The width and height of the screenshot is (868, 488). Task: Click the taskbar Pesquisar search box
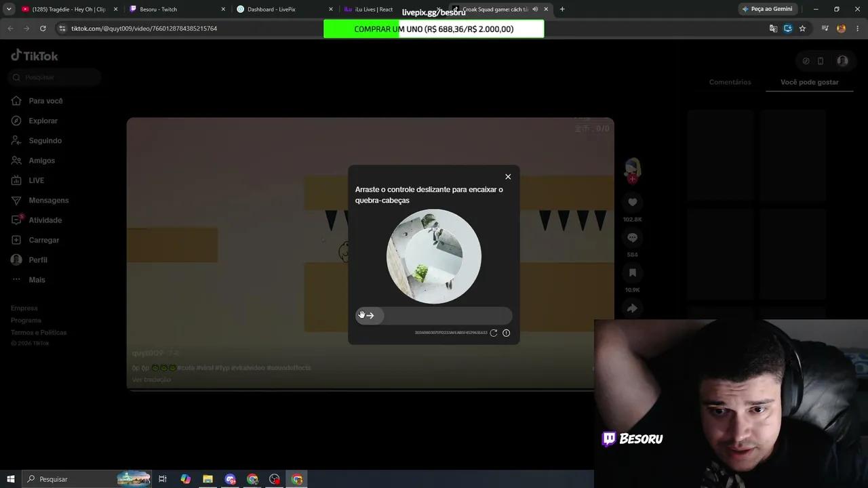pos(88,479)
